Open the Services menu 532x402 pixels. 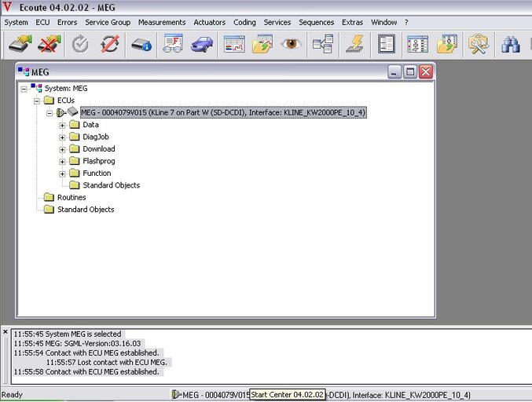[277, 22]
